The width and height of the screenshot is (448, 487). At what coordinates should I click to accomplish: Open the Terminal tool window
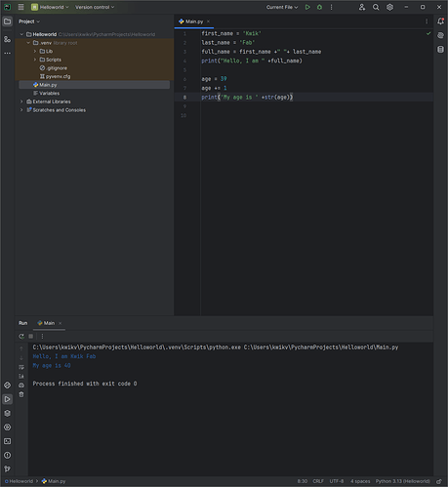pyautogui.click(x=7, y=441)
